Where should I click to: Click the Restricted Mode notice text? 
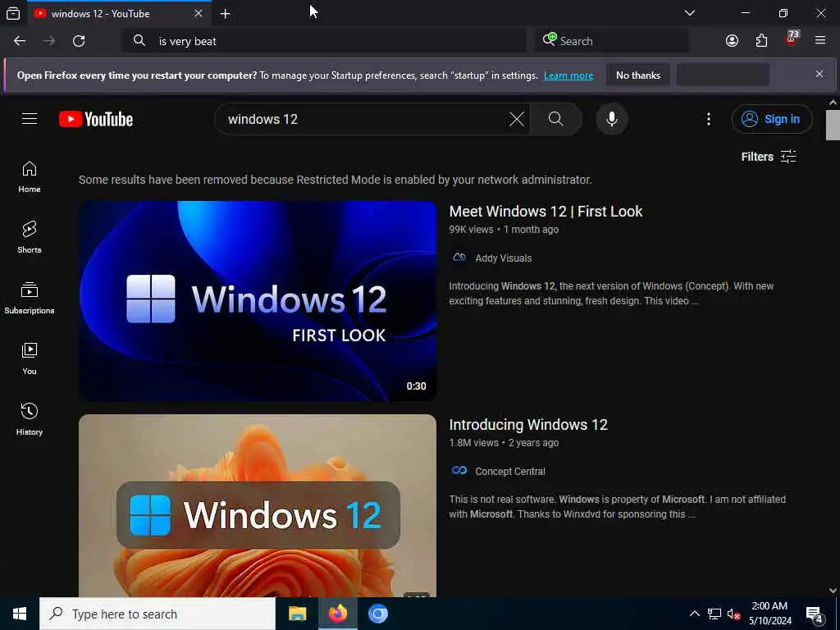tap(336, 180)
